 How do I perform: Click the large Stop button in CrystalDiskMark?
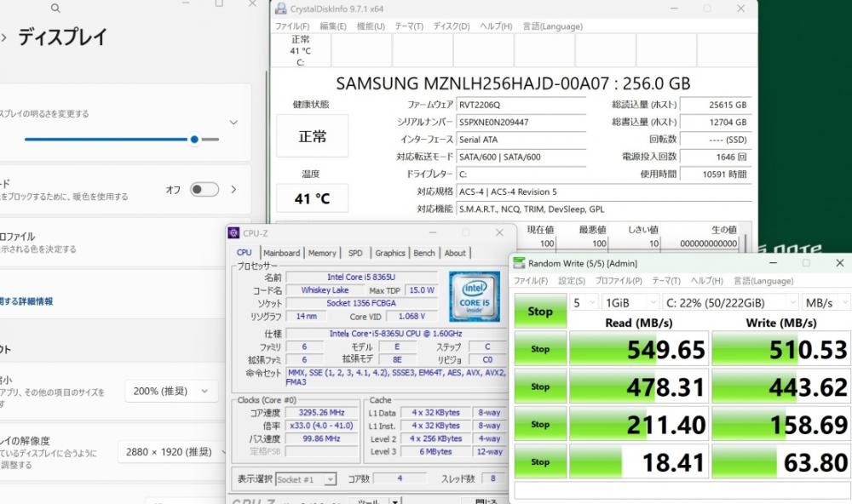click(540, 312)
